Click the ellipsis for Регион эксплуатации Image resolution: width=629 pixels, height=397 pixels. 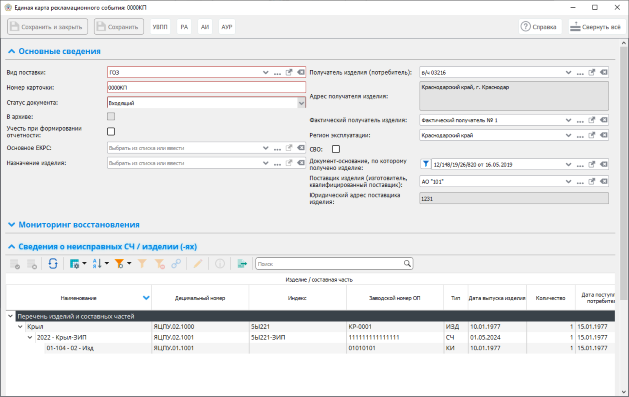click(580, 136)
